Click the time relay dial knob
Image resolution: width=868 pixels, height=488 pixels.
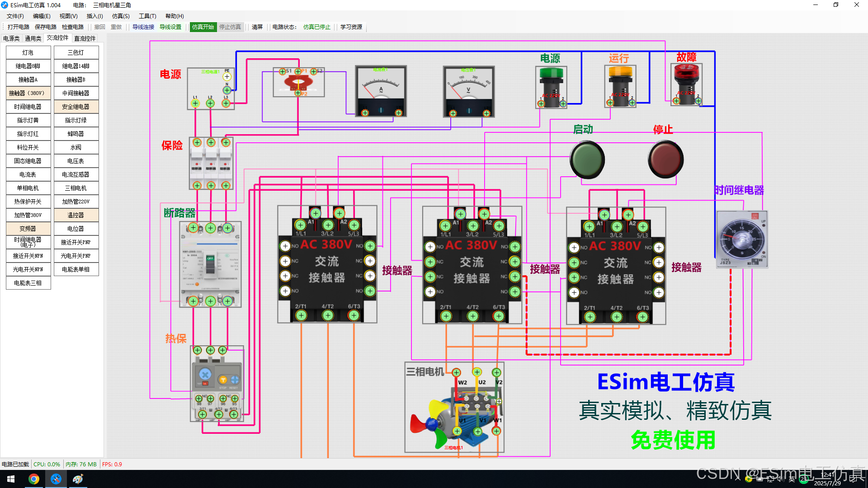point(742,239)
